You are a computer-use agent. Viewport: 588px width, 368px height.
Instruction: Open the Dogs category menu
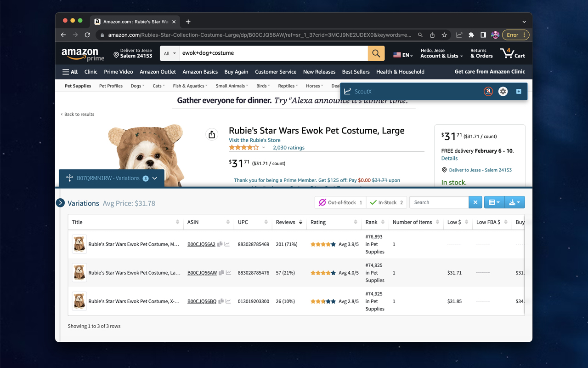click(x=137, y=86)
